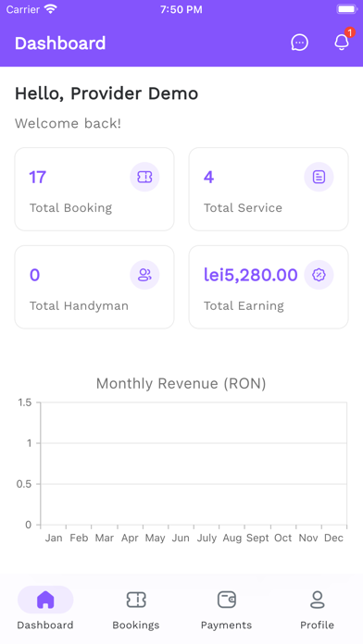Screen dimensions: 363x644
Task: Tap the 'Hello, Provider Demo' greeting
Action: [x=106, y=93]
